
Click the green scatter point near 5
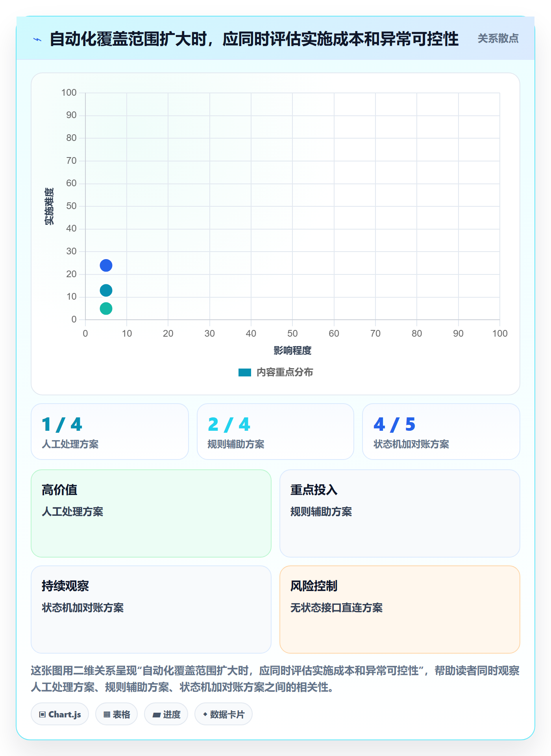pyautogui.click(x=106, y=308)
